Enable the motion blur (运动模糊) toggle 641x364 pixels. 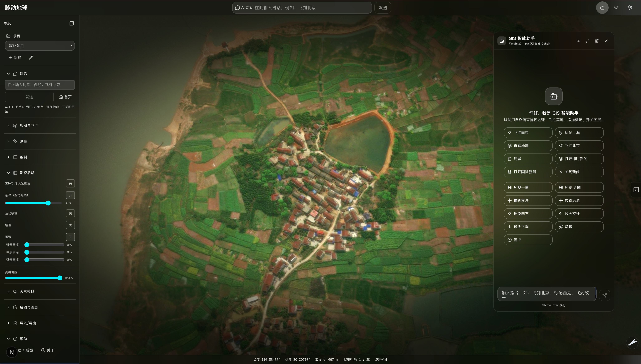tap(70, 213)
